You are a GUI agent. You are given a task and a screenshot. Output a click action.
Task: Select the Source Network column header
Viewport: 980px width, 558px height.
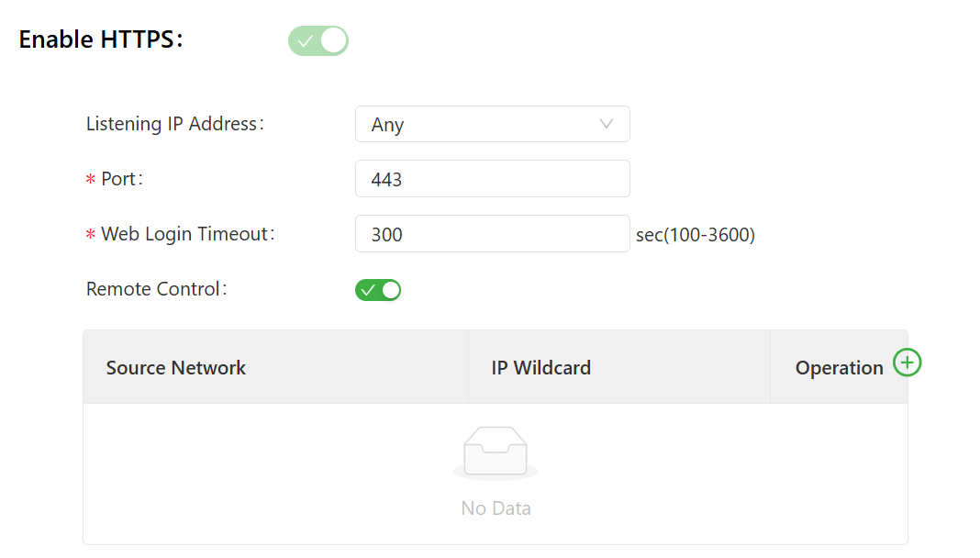point(176,368)
